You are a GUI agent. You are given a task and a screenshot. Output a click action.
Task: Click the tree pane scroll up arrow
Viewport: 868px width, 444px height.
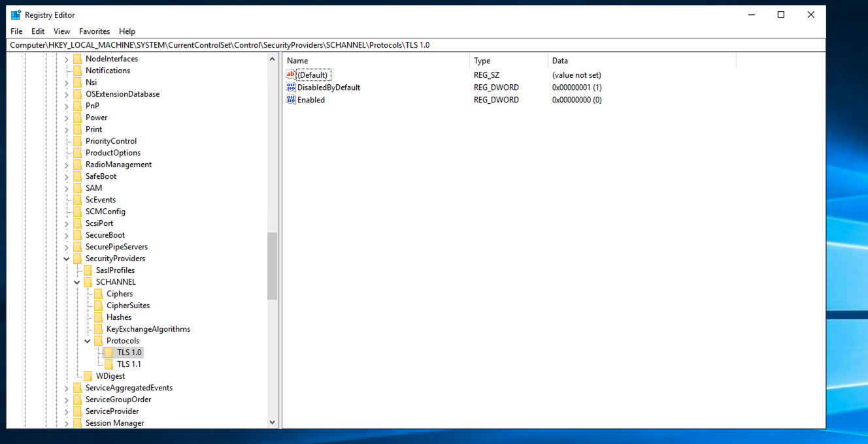coord(273,59)
